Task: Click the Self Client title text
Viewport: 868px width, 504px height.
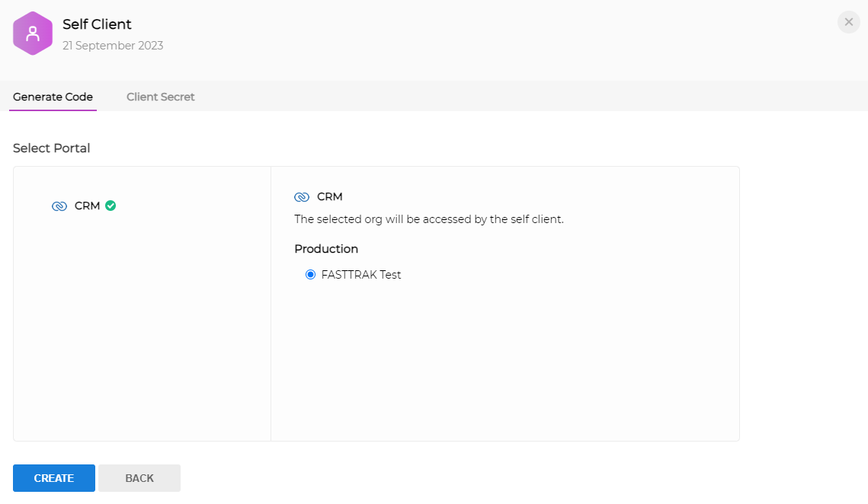Action: pos(97,24)
